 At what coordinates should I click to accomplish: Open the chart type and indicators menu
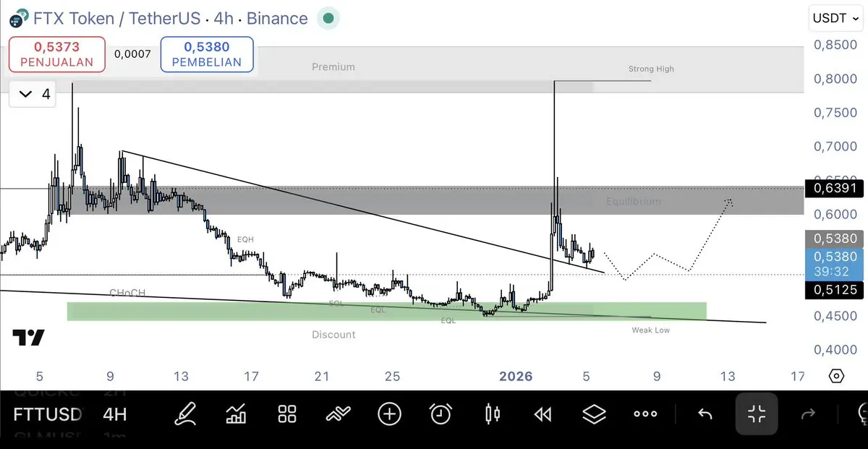point(237,414)
